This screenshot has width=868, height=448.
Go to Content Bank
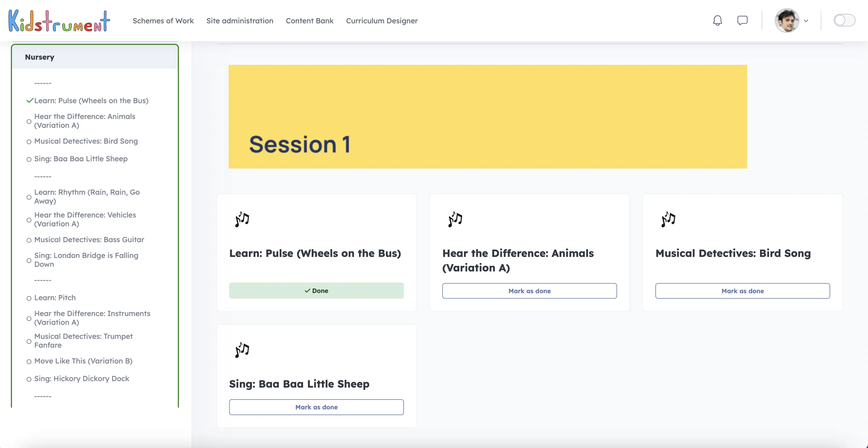309,21
